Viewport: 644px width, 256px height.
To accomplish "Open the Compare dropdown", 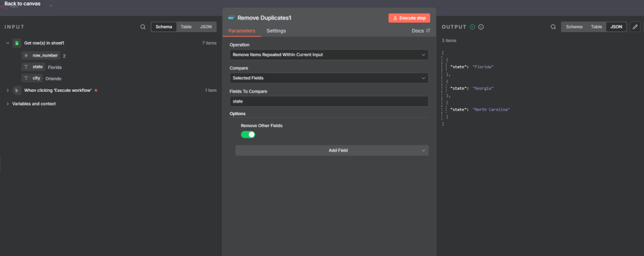I will [330, 78].
